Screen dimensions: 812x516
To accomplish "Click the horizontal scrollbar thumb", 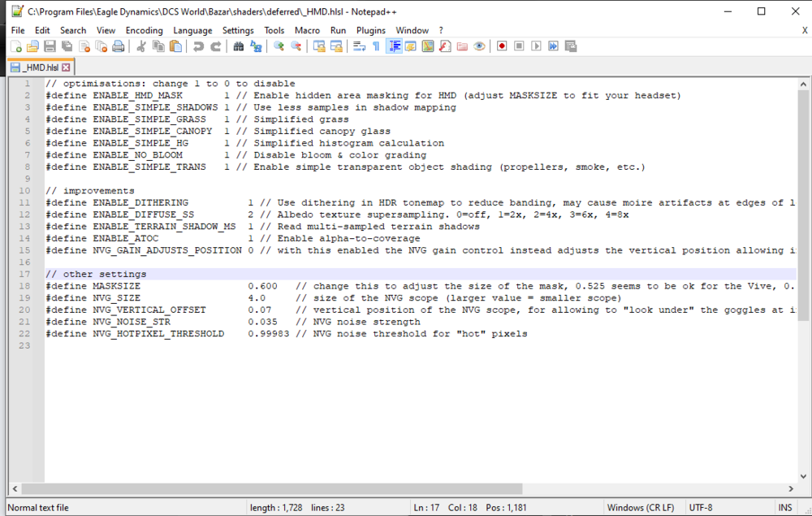I will coord(272,488).
